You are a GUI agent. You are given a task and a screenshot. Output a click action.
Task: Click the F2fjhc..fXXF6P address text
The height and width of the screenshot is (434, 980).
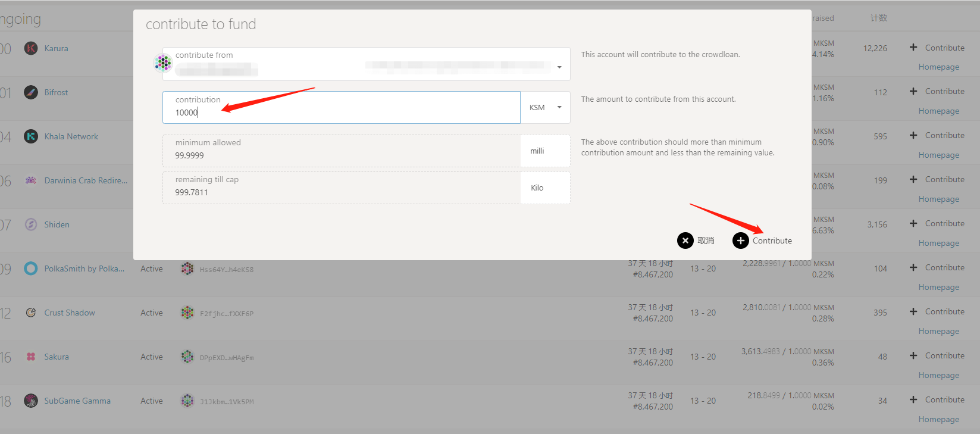[x=227, y=314]
